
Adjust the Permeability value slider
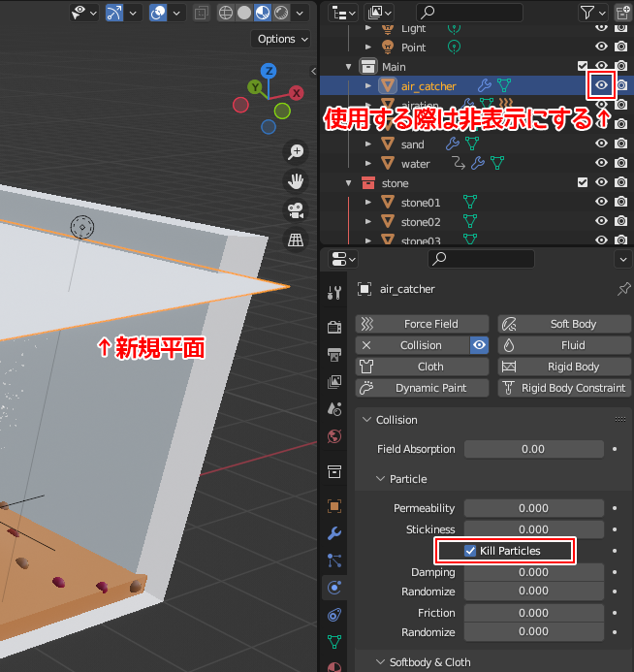(533, 508)
